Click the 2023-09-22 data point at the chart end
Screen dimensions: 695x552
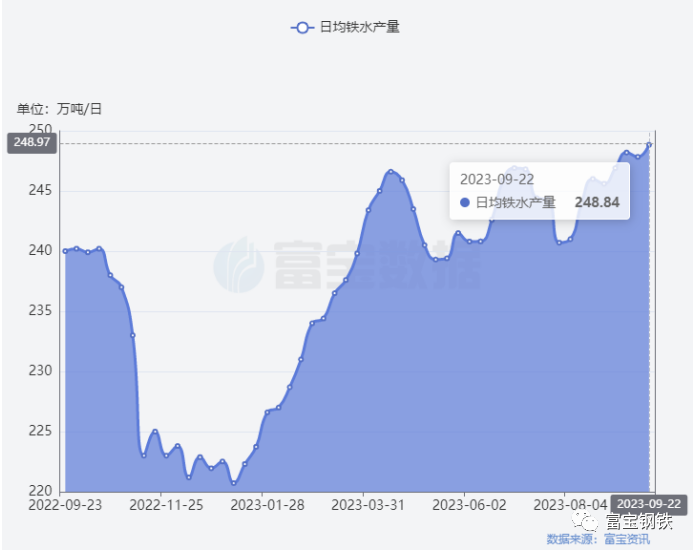point(649,145)
